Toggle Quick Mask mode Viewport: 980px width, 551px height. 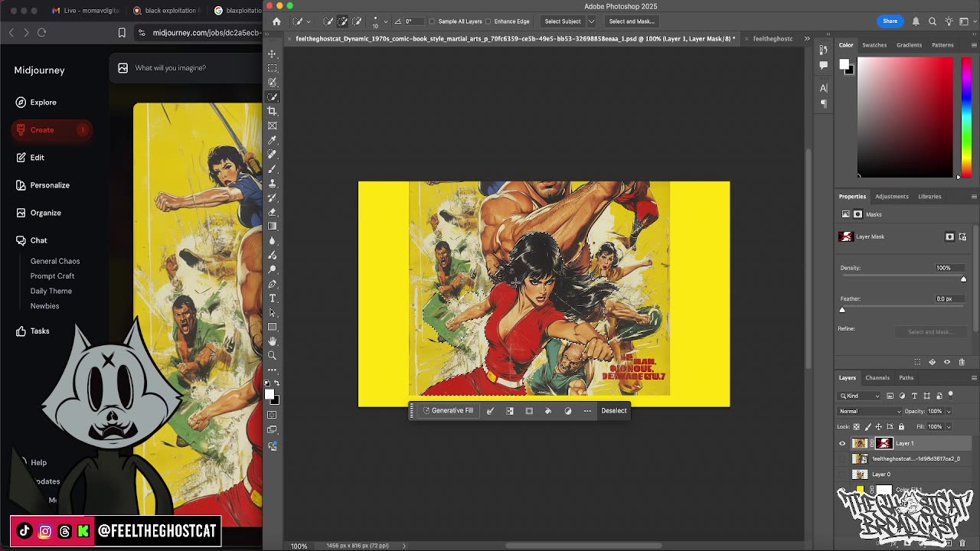coord(272,415)
